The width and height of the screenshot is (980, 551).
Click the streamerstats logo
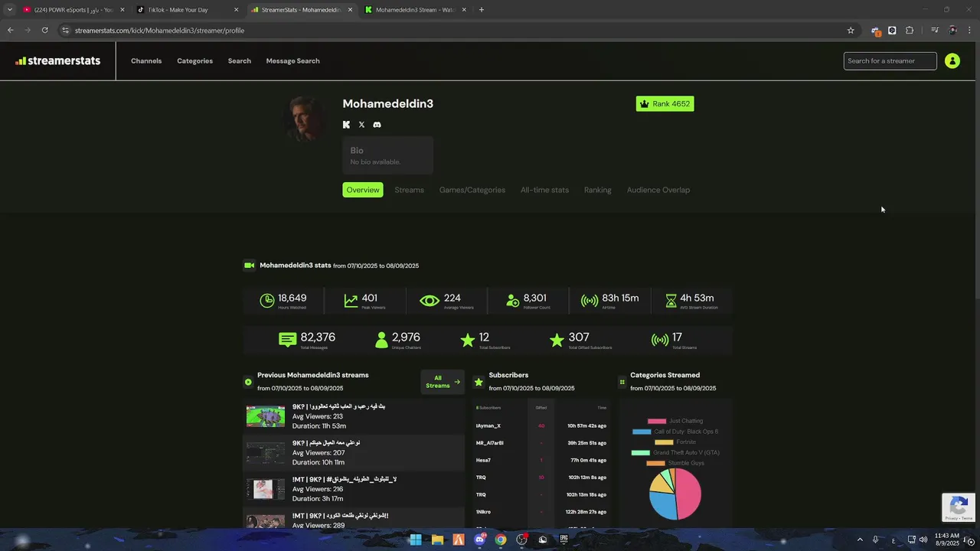click(58, 61)
